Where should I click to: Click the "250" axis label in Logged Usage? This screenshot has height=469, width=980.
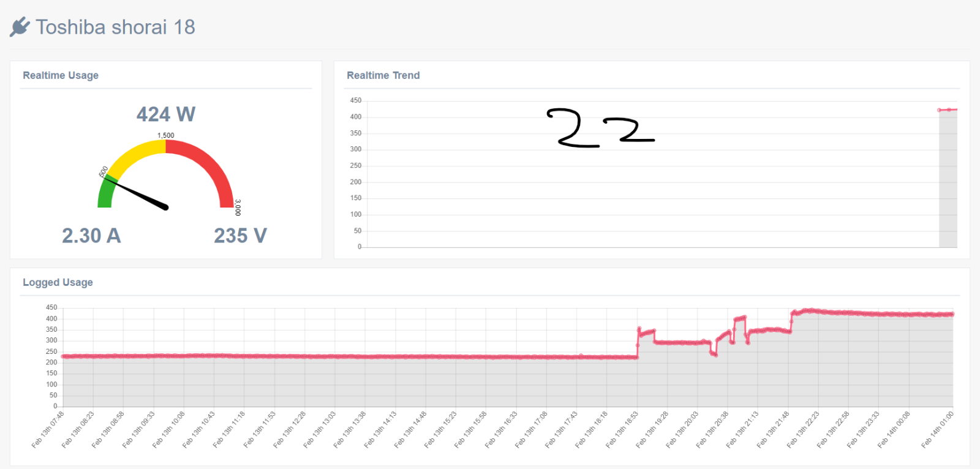(x=51, y=351)
